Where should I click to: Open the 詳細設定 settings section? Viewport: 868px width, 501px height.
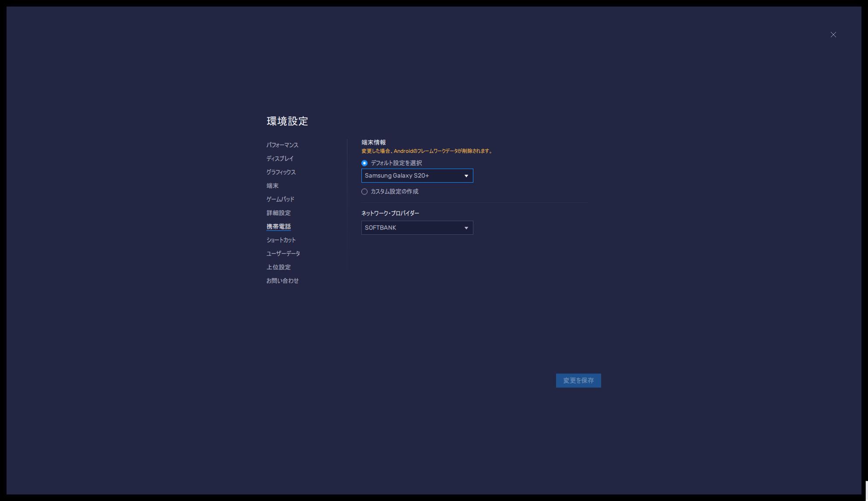point(279,213)
